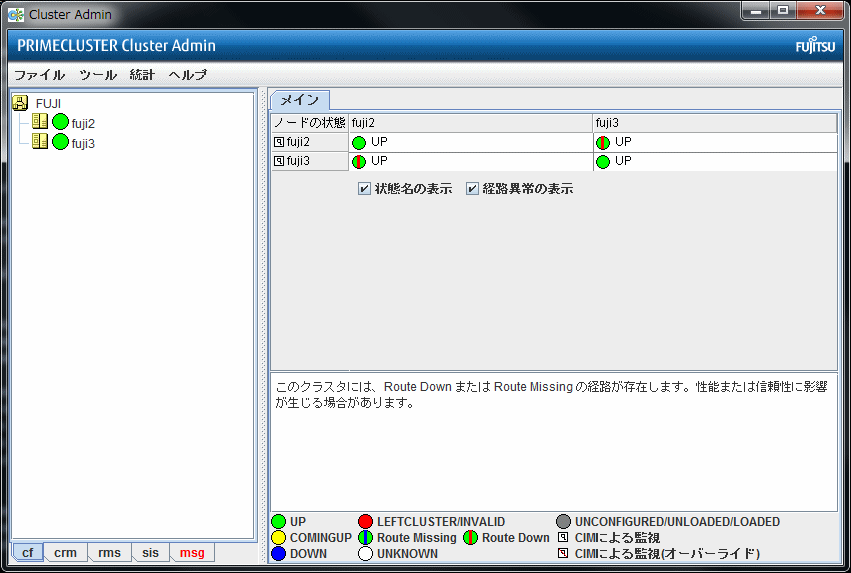Click the fuji2 row header label
Screen dimensions: 851x573
[x=299, y=142]
